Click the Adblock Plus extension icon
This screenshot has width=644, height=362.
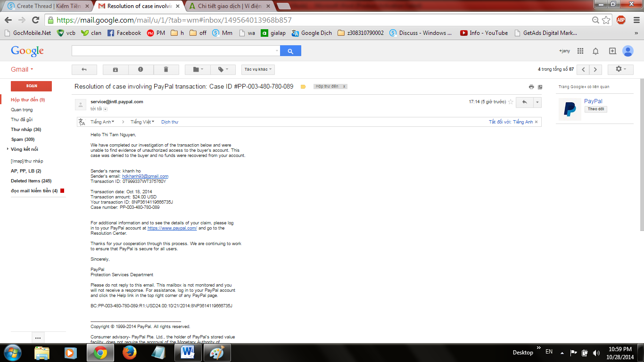tap(621, 20)
